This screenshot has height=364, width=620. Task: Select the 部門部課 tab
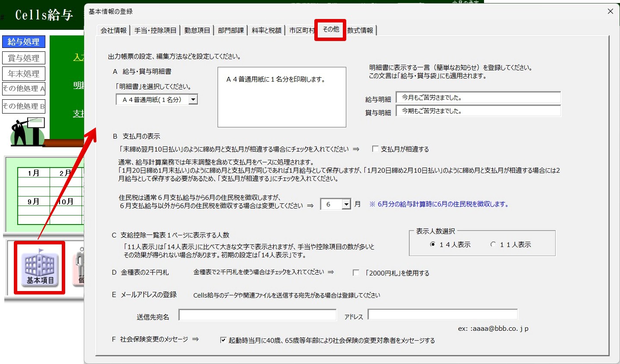click(231, 30)
